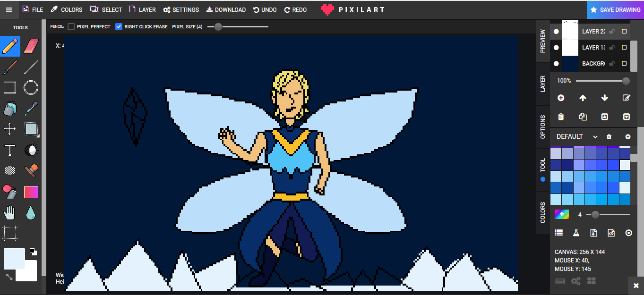Edit the selected layer
644x295 pixels.
point(627,98)
